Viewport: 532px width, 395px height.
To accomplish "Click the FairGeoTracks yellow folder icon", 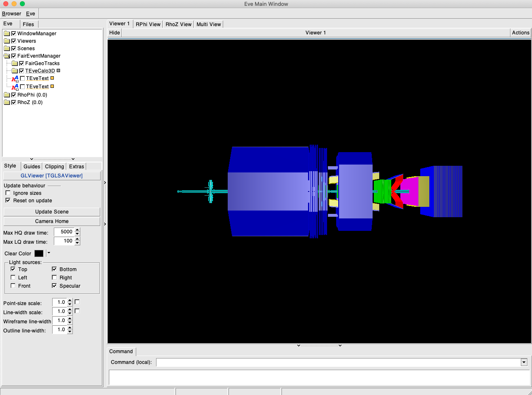I will click(14, 63).
